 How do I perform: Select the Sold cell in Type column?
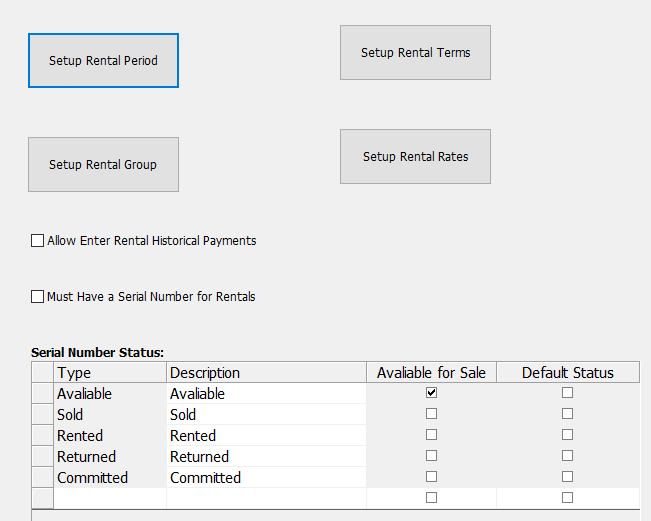click(110, 414)
